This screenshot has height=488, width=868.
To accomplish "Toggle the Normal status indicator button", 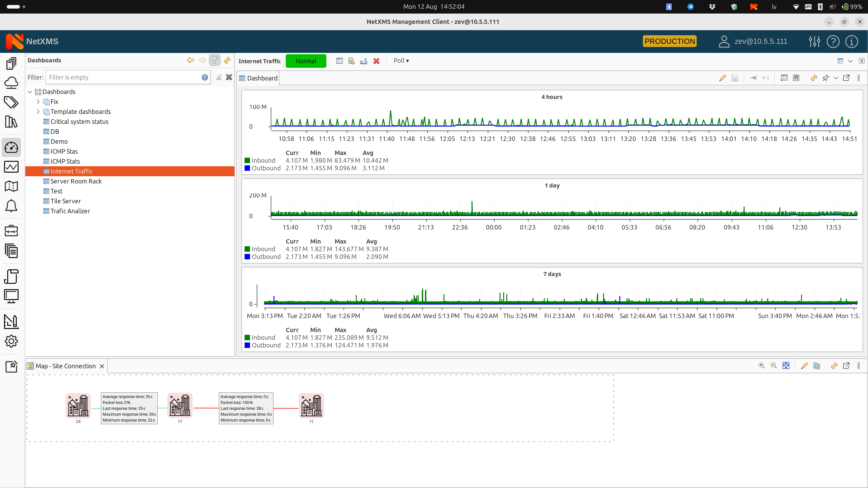I will click(x=306, y=60).
